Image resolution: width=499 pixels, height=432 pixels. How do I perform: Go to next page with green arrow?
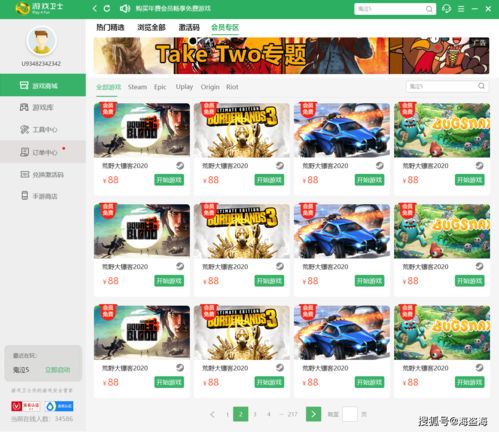coord(313,414)
